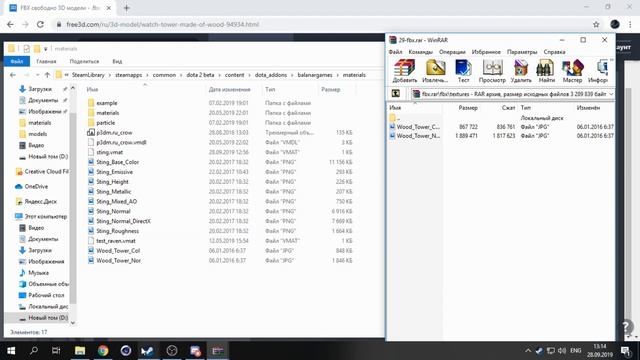The height and width of the screenshot is (360, 640).
Task: Open parent folder '..' row in WinRAR
Action: point(395,118)
